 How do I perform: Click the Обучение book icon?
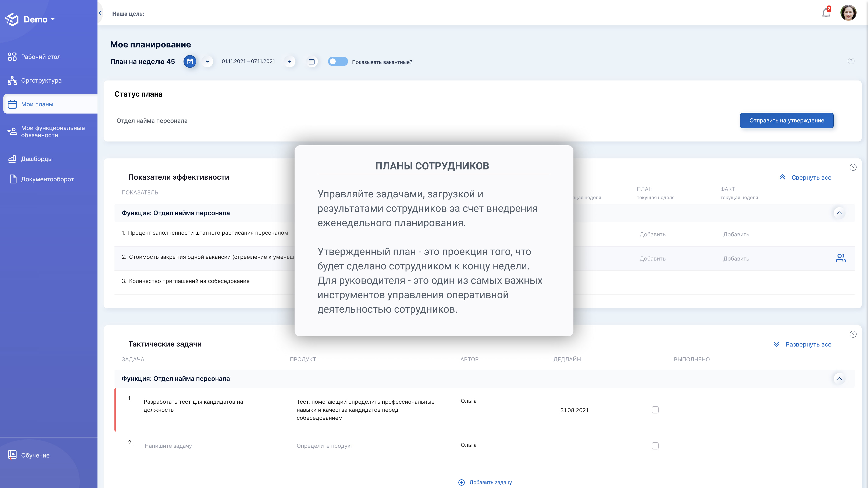click(x=12, y=455)
